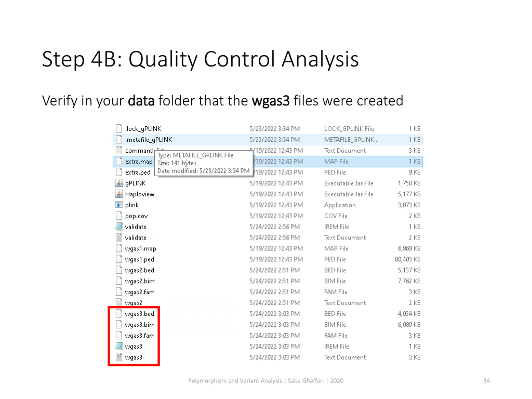This screenshot has height=399, width=532.
Task: Click the wgas3 text document icon
Action: (119, 357)
